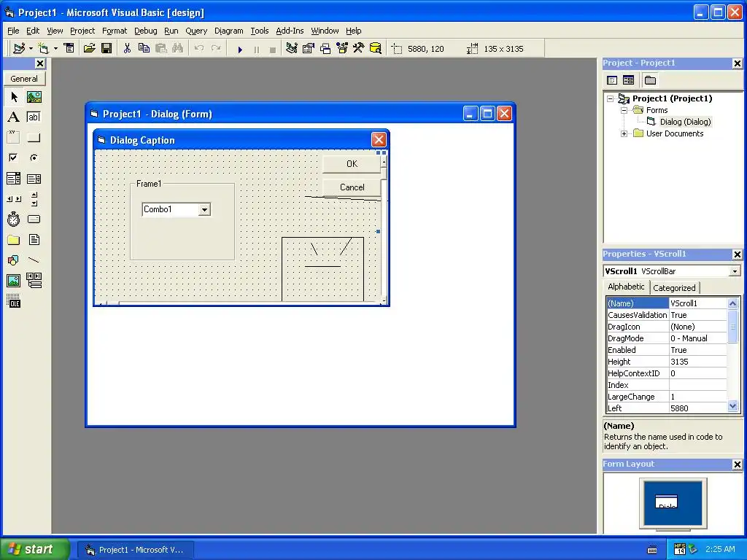
Task: Open Add Form dropdown arrow
Action: point(55,49)
